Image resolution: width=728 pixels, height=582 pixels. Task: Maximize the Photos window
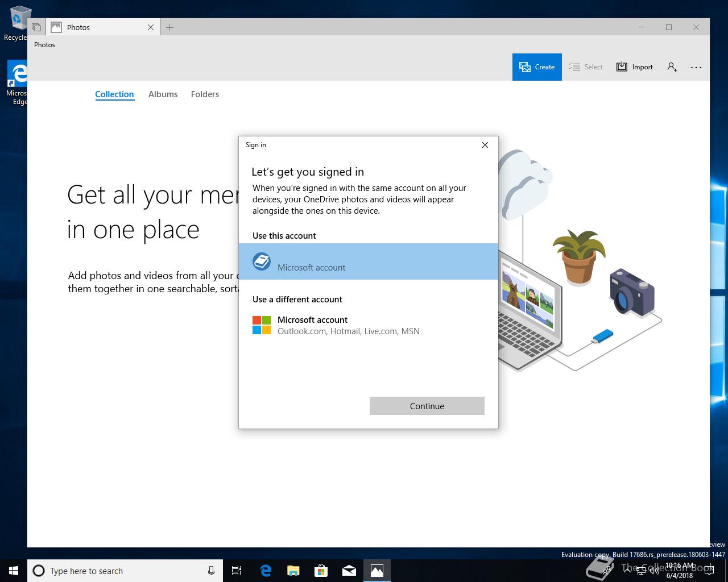click(x=669, y=27)
